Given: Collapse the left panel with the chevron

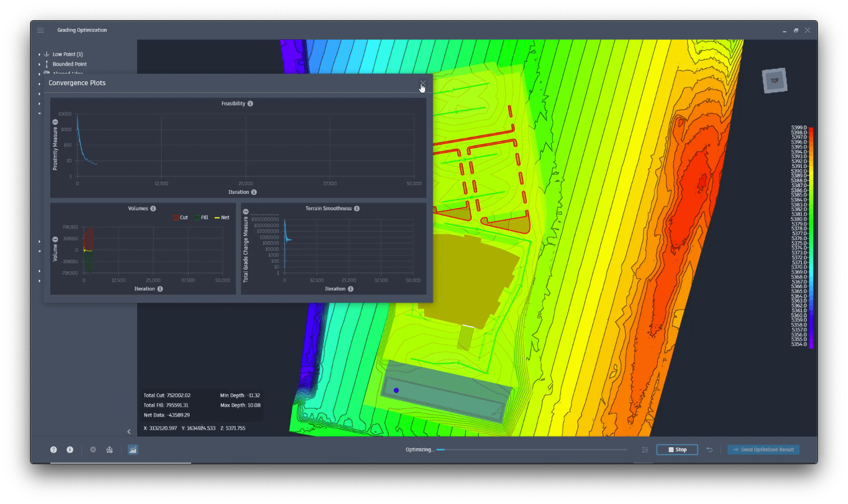Looking at the screenshot, I should pyautogui.click(x=129, y=432).
